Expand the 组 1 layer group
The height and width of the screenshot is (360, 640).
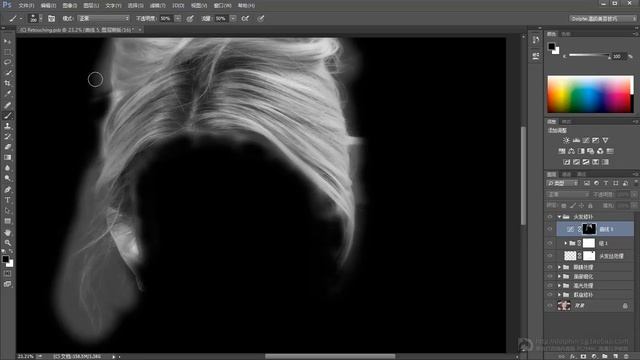566,243
